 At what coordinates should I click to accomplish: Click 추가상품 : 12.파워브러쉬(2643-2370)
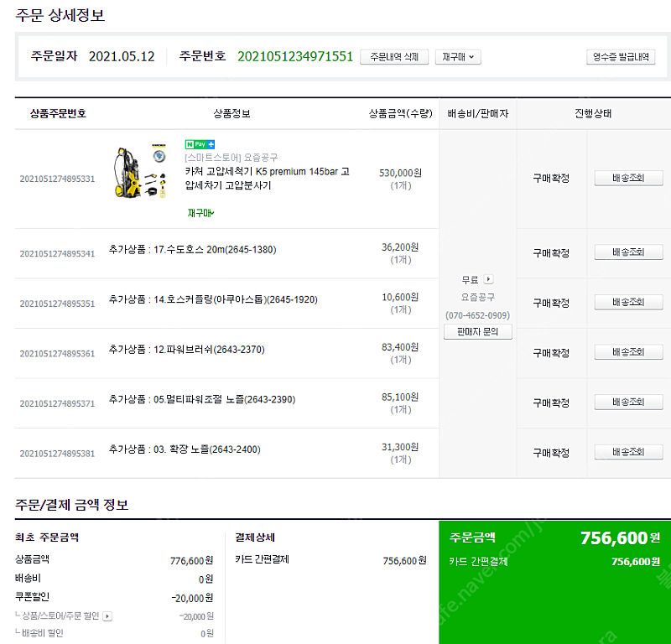[186, 350]
